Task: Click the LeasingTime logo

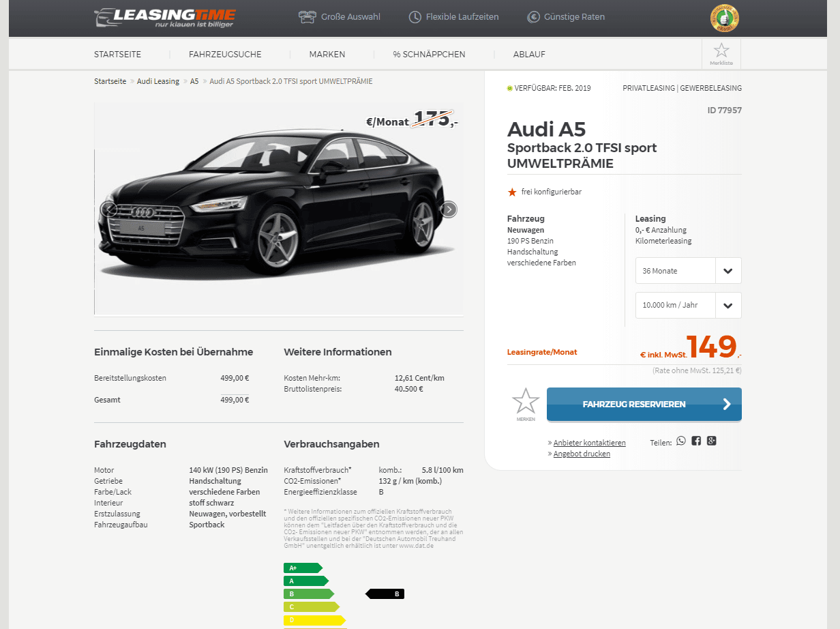Action: pos(165,18)
